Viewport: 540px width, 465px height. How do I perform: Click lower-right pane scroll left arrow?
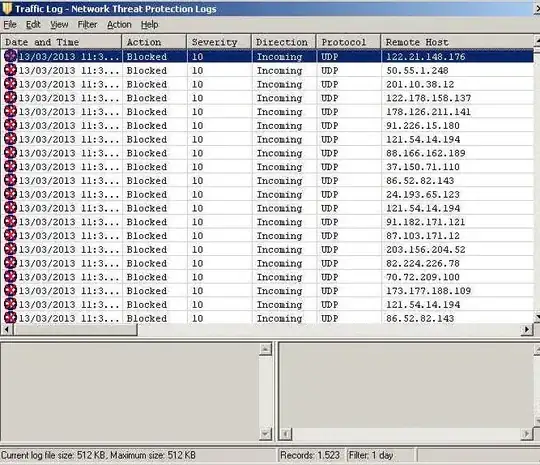(285, 434)
